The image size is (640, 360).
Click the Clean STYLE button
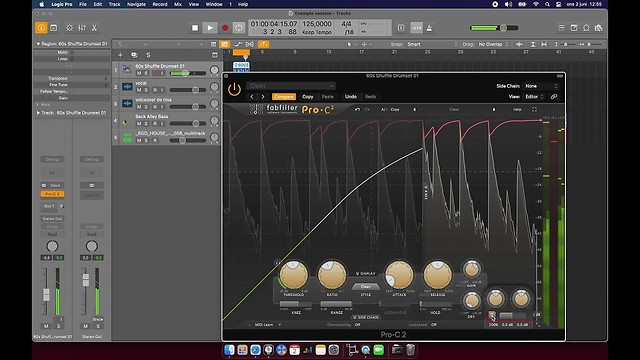[366, 287]
